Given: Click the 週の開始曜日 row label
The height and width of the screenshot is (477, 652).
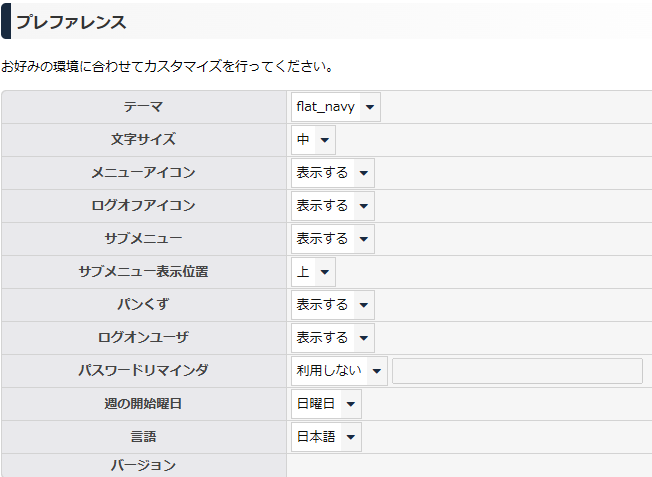Looking at the screenshot, I should click(x=143, y=404).
